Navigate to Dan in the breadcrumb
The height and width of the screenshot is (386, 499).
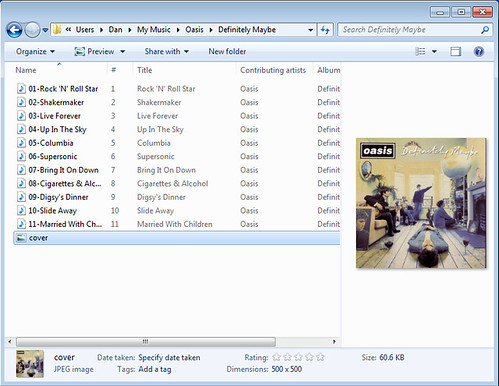pyautogui.click(x=115, y=30)
